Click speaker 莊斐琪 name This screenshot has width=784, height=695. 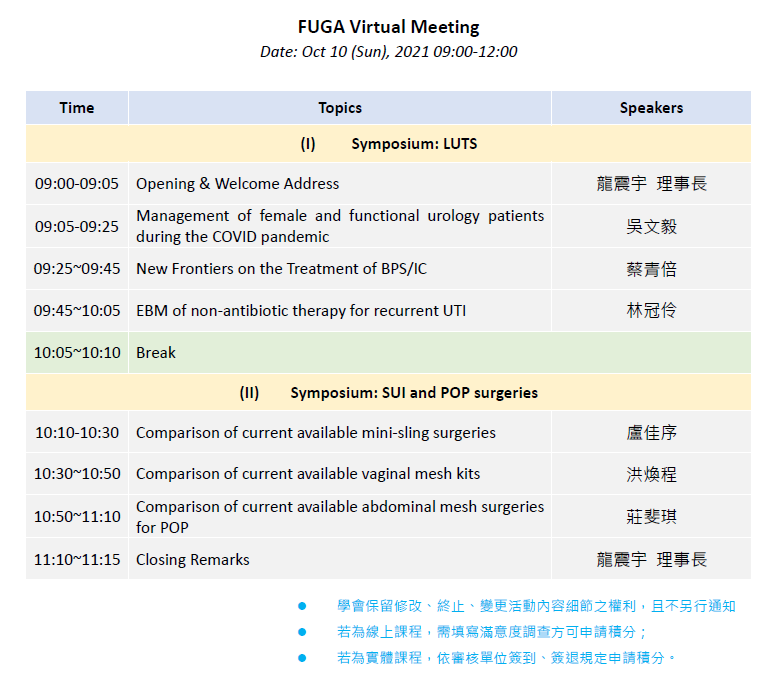[x=651, y=517]
